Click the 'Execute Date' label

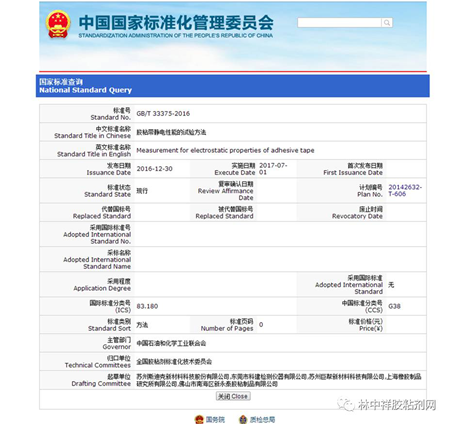pyautogui.click(x=235, y=172)
